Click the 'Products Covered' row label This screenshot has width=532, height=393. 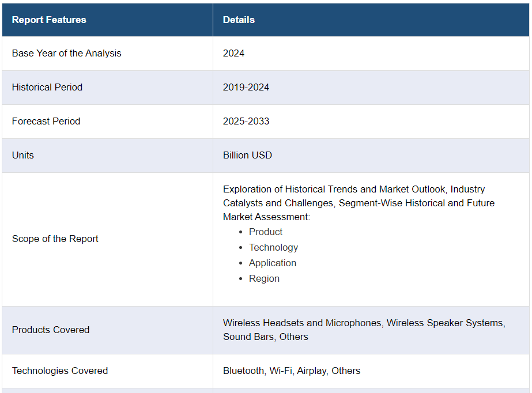pos(51,330)
